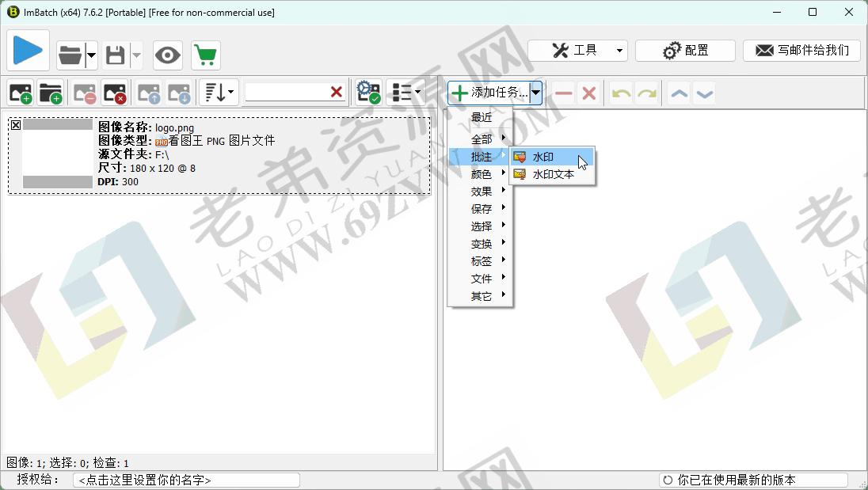Expand the 保存 save submenu
Viewport: 868px width, 490px height.
(481, 208)
